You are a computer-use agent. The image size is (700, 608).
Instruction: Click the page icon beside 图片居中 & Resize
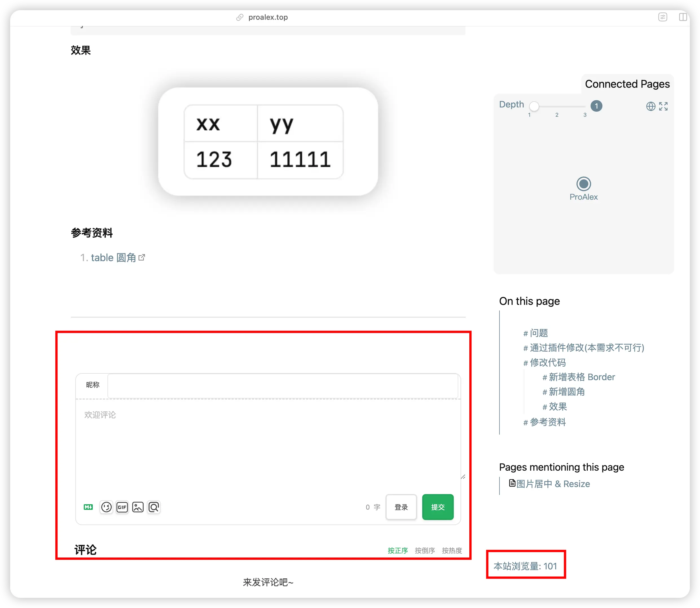point(512,483)
